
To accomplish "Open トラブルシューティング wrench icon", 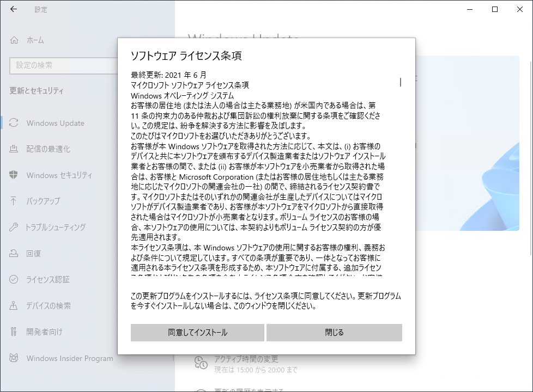I will tap(14, 228).
